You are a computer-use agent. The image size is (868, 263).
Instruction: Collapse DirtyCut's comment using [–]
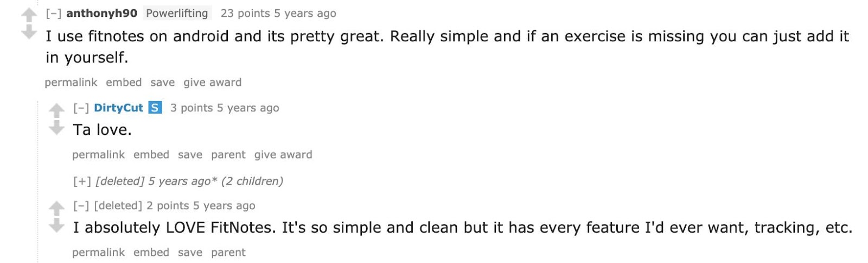click(81, 108)
